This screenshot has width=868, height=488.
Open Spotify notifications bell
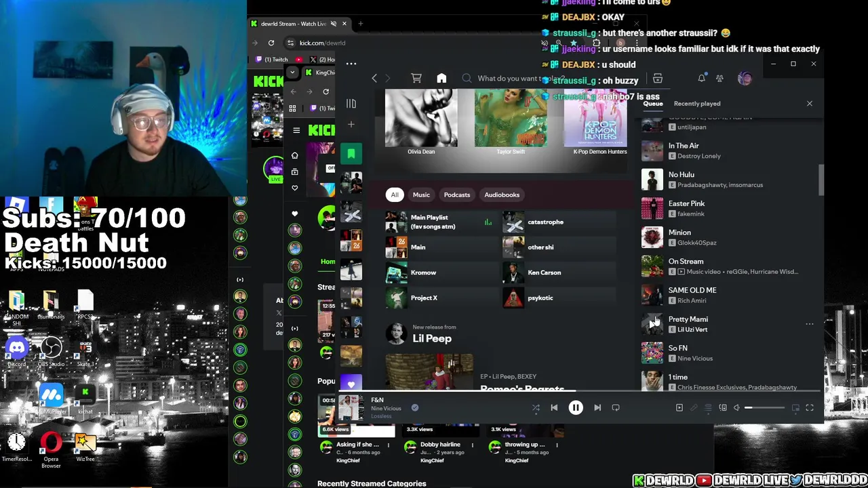(702, 79)
